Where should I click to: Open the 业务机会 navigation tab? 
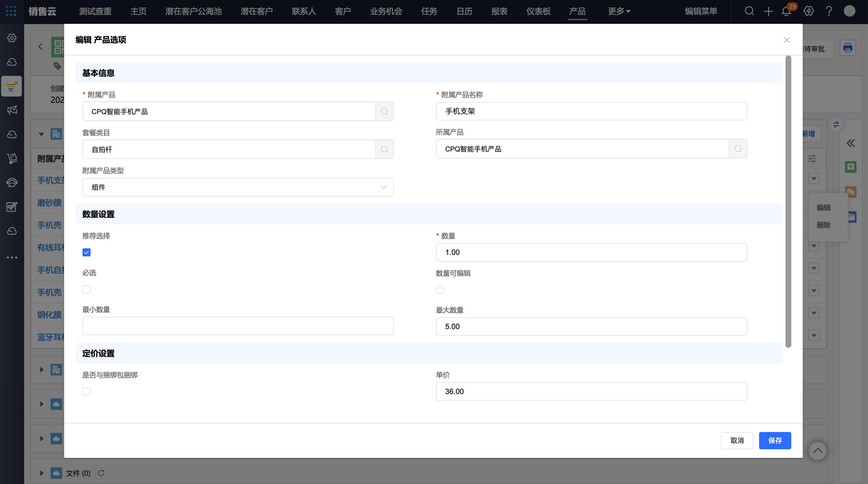click(386, 11)
